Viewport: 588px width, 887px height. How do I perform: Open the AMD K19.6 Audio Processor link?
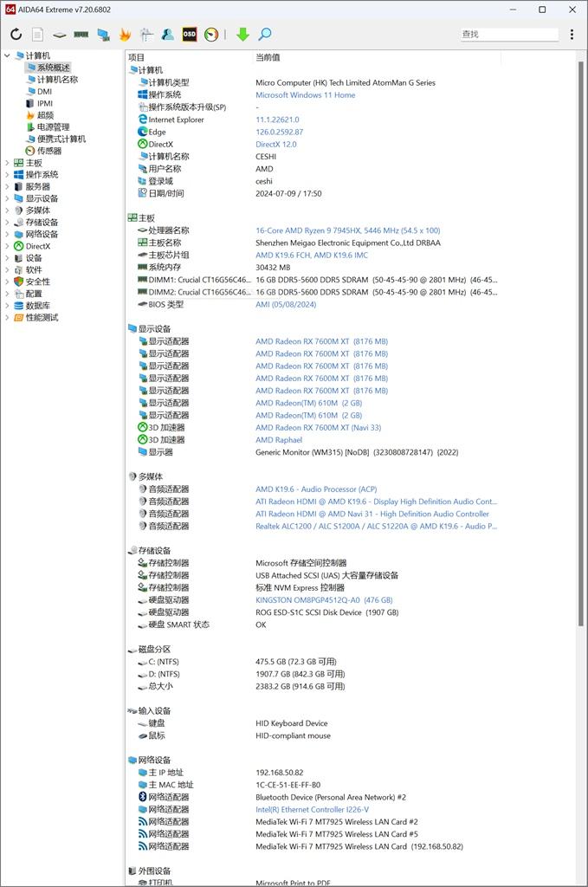click(316, 489)
